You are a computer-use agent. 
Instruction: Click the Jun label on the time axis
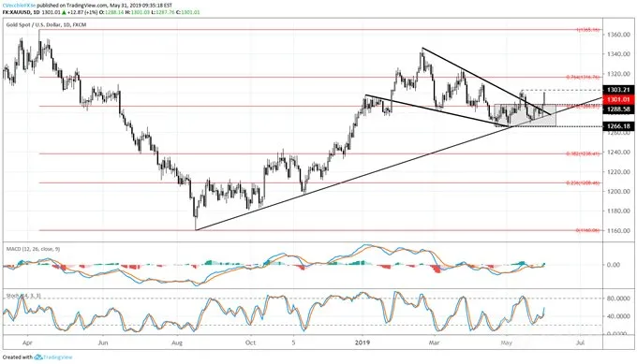(x=103, y=342)
